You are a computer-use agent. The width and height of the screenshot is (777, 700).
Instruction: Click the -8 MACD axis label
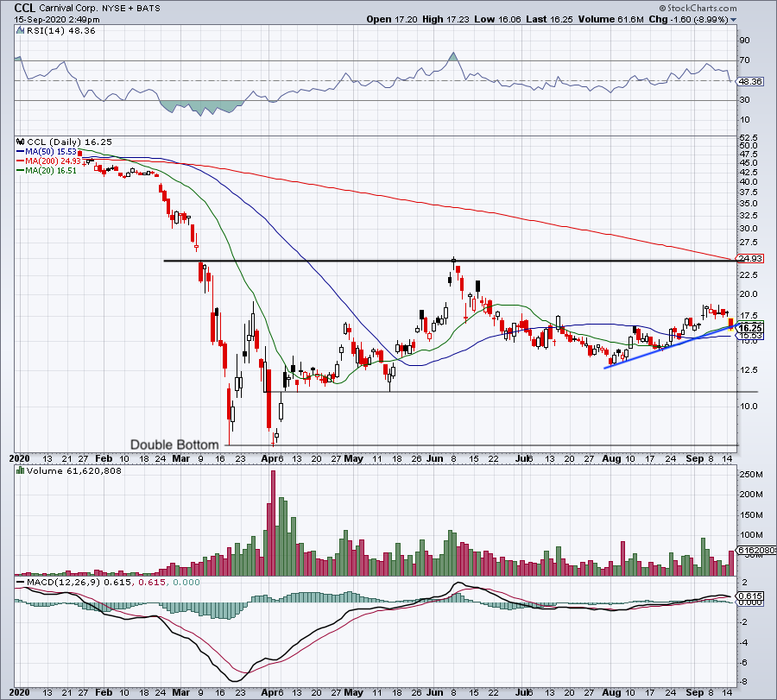745,682
